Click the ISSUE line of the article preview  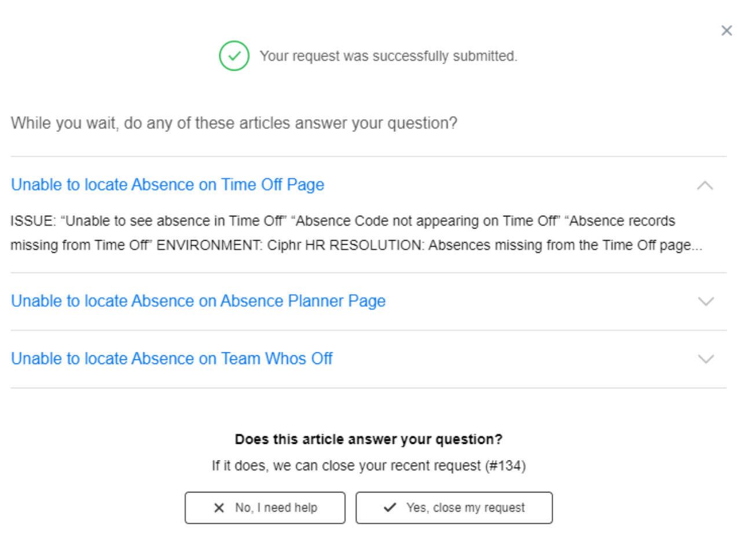(343, 221)
